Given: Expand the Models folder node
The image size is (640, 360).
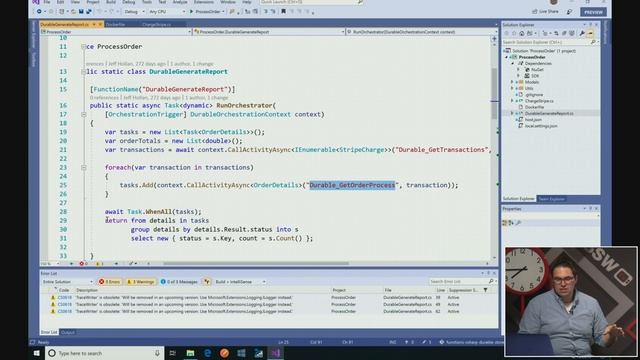Looking at the screenshot, I should [512, 82].
